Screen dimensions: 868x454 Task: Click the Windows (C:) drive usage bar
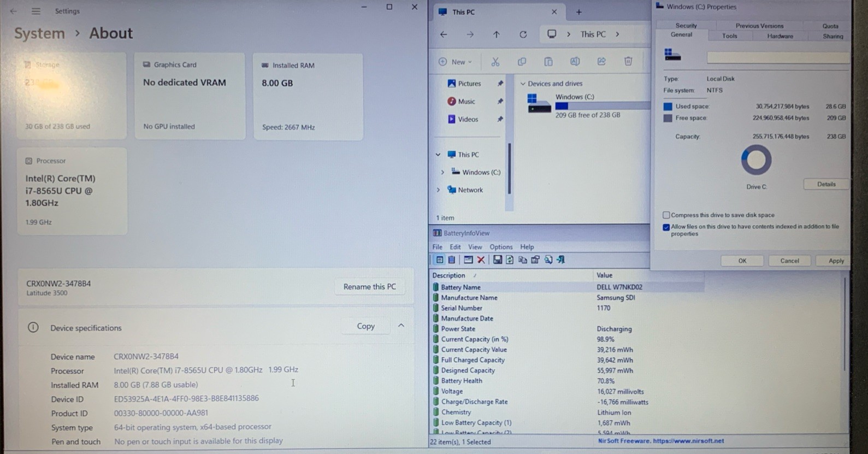(x=603, y=106)
